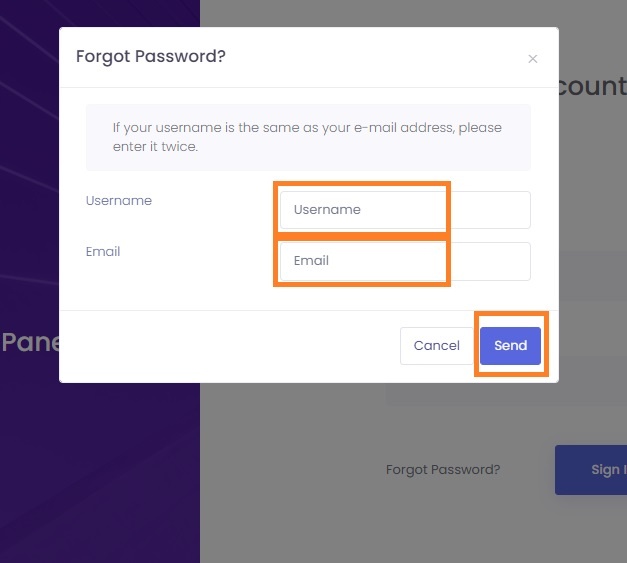Screen dimensions: 627x563
Task: Focus the Email input field
Action: (405, 261)
